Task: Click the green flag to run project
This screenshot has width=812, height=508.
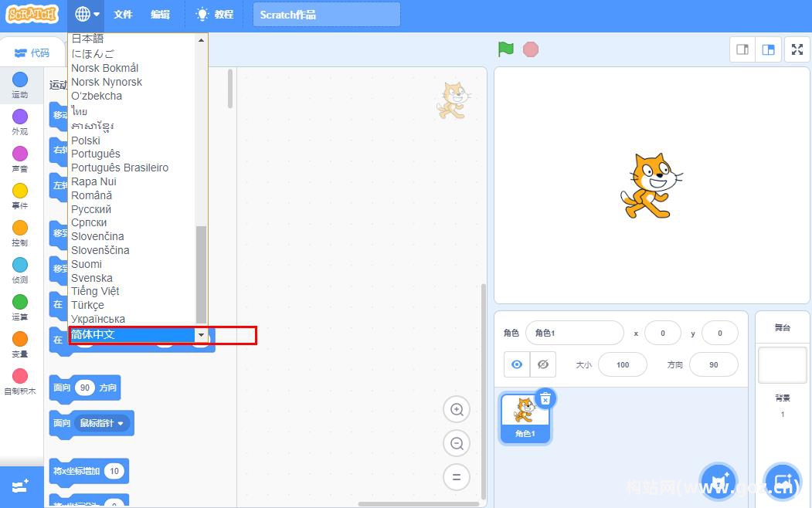Action: [506, 49]
